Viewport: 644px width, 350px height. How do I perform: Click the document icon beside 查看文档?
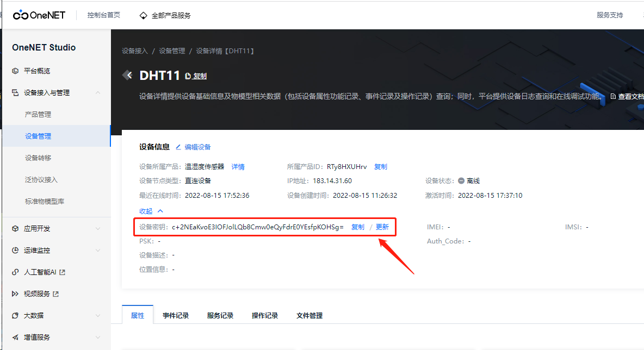pos(613,96)
